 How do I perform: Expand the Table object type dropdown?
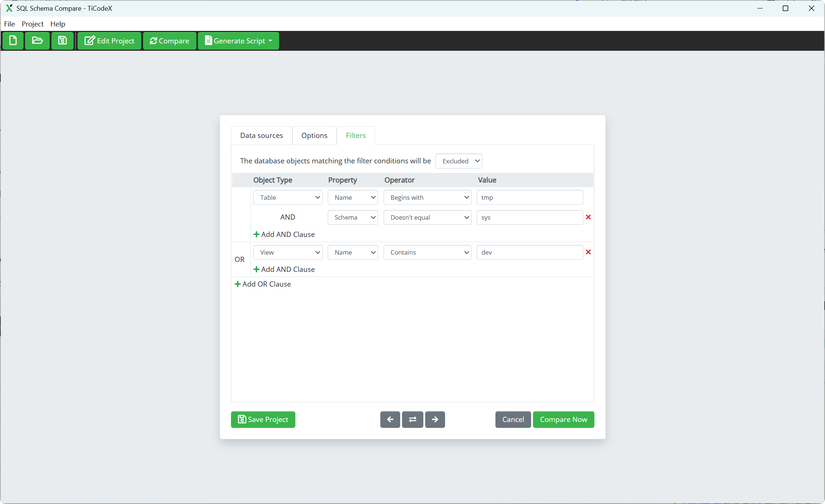tap(288, 198)
